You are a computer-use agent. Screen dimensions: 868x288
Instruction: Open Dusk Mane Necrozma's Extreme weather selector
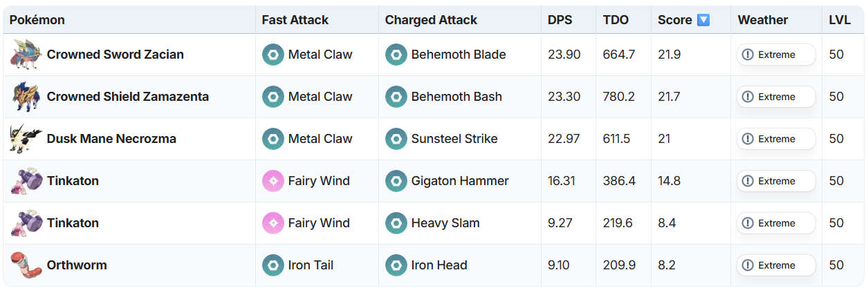(x=775, y=139)
